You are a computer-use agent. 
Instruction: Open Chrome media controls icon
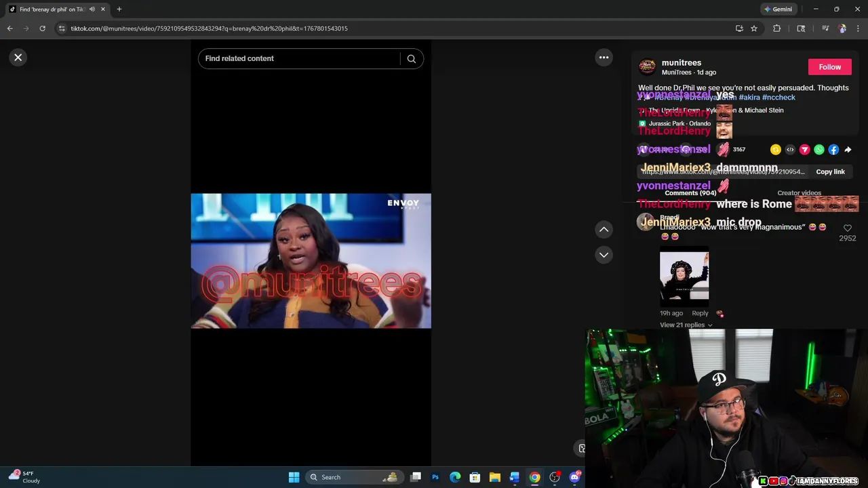(825, 28)
